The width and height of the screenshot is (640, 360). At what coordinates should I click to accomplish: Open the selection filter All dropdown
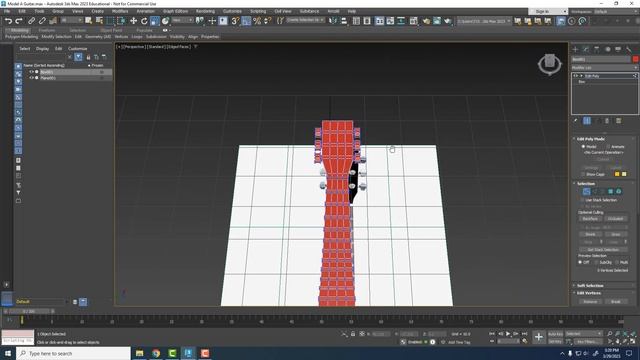(x=71, y=20)
